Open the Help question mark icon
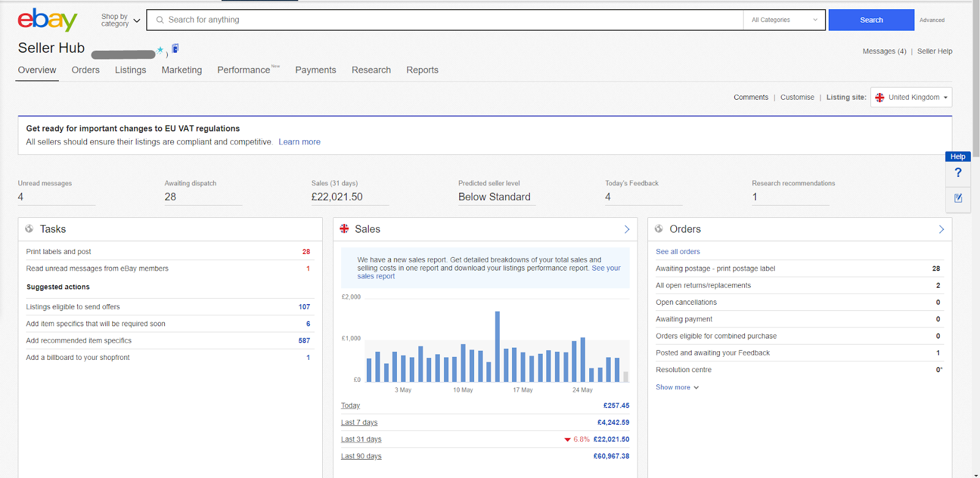 [958, 173]
